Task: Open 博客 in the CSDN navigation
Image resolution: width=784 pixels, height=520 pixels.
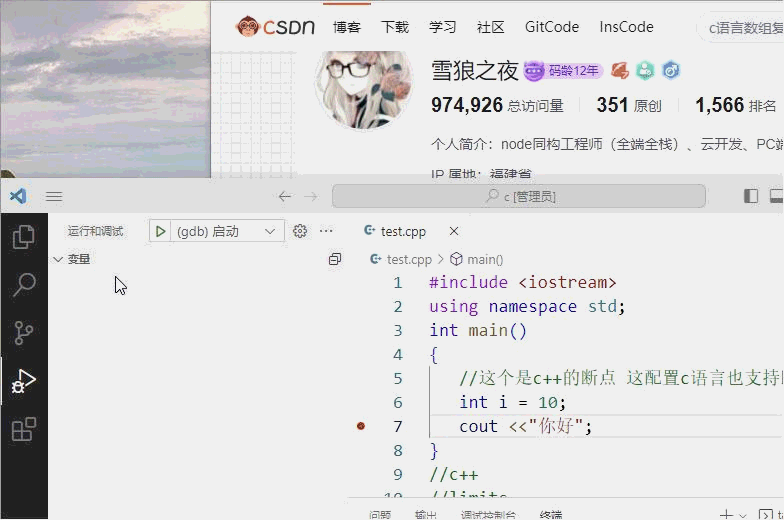Action: (347, 27)
